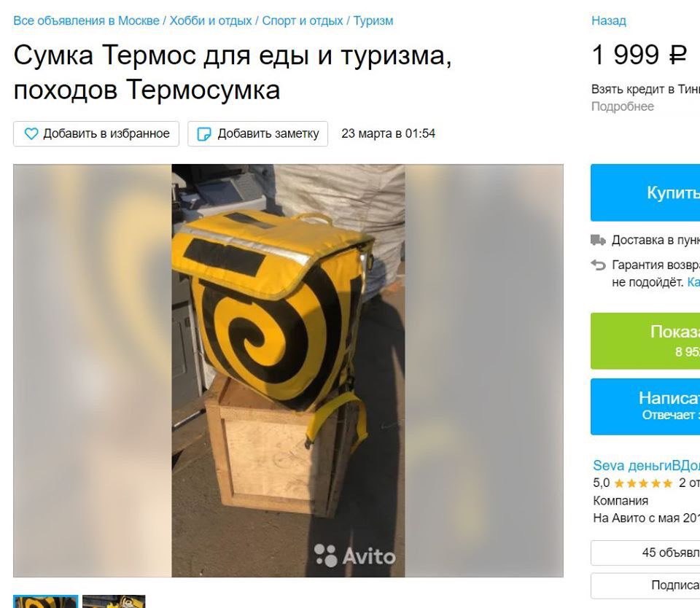This screenshot has width=700, height=608.
Task: Click the Добавить заметку button
Action: pos(257,133)
